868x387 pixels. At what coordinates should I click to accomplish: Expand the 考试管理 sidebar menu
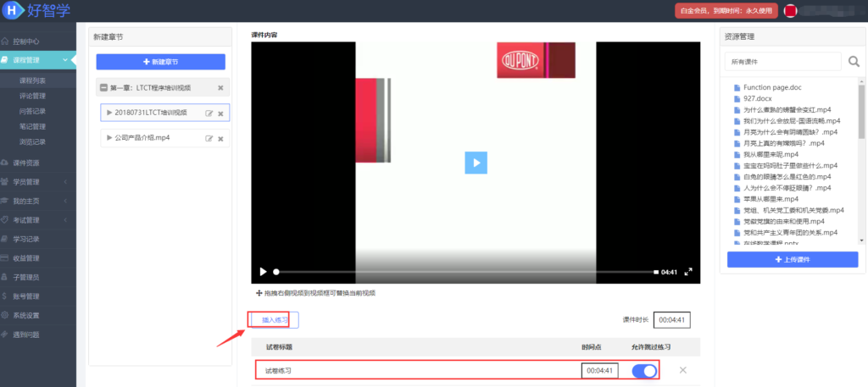click(37, 220)
